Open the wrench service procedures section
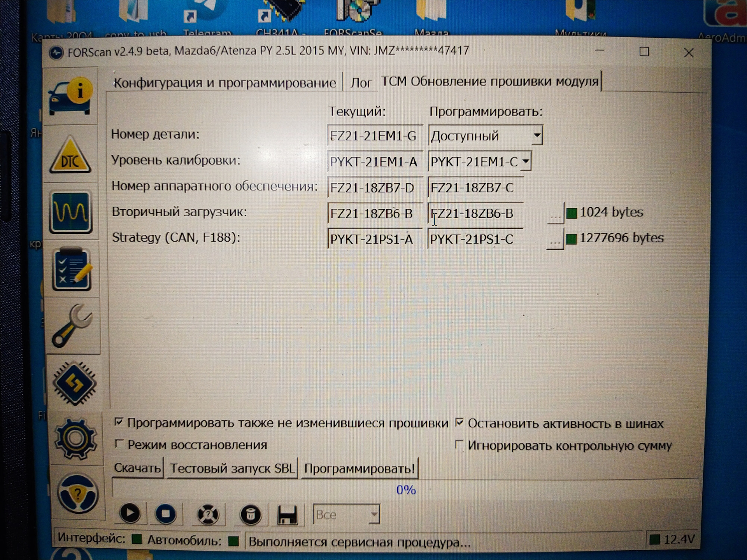The height and width of the screenshot is (560, 747). coord(72,326)
